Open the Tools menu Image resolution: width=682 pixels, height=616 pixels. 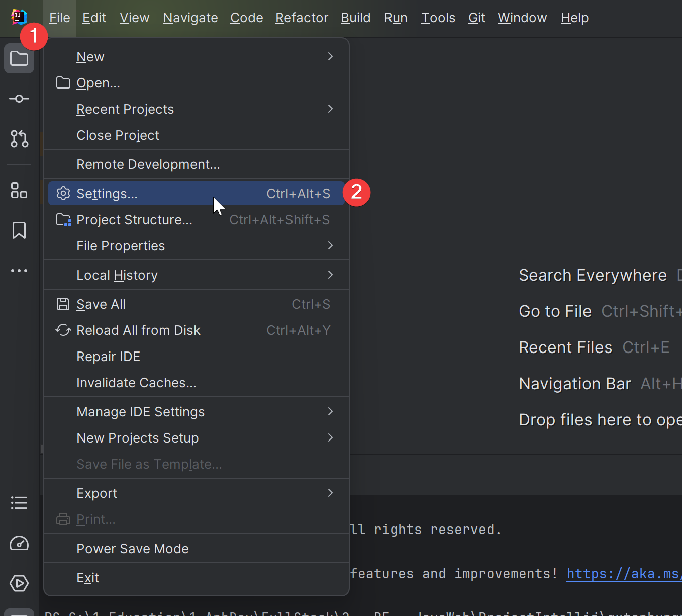(438, 18)
